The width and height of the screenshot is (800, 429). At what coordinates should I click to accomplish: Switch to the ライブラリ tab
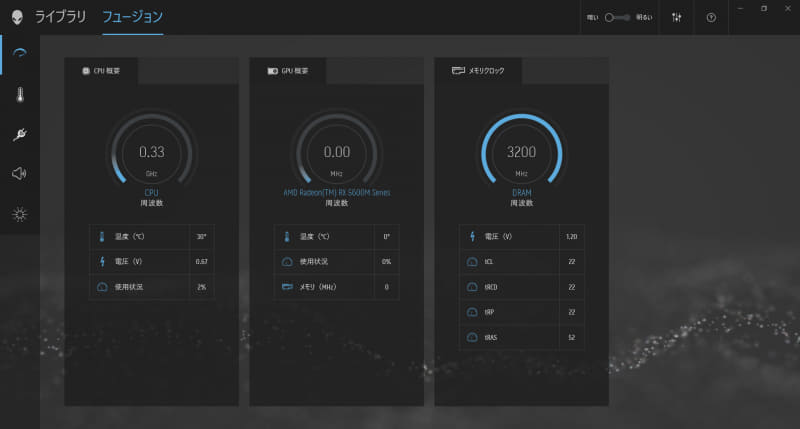(60, 17)
